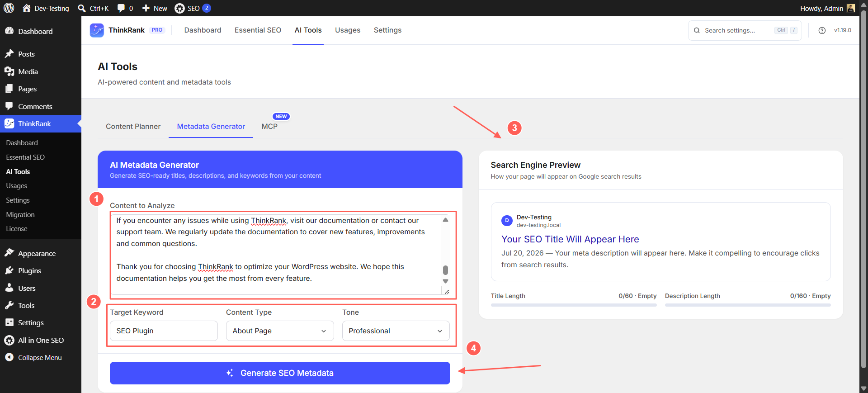Click the textarea scroll down arrow
The image size is (868, 393).
pyautogui.click(x=445, y=281)
